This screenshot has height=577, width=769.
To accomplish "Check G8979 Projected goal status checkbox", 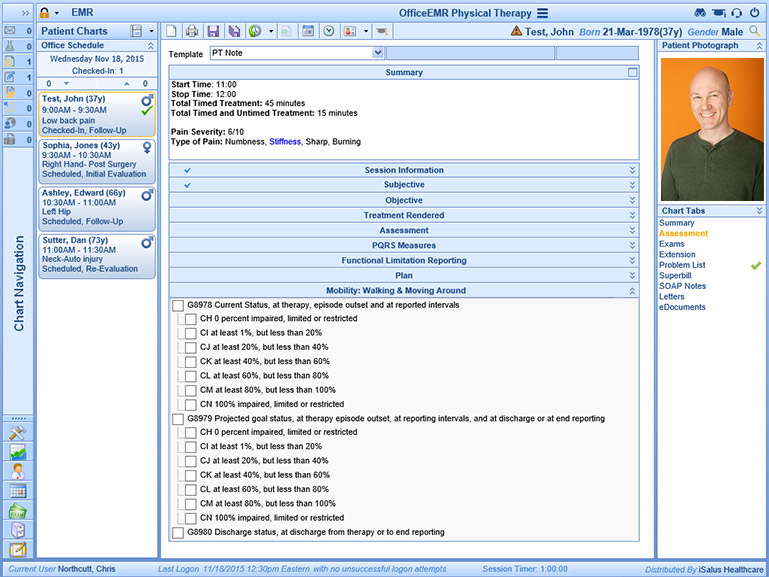I will pos(178,419).
